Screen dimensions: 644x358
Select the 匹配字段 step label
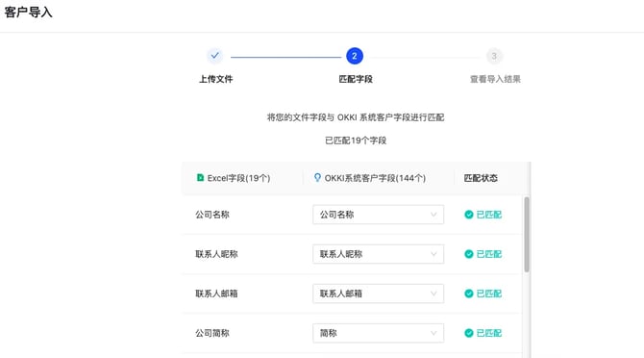tap(356, 79)
